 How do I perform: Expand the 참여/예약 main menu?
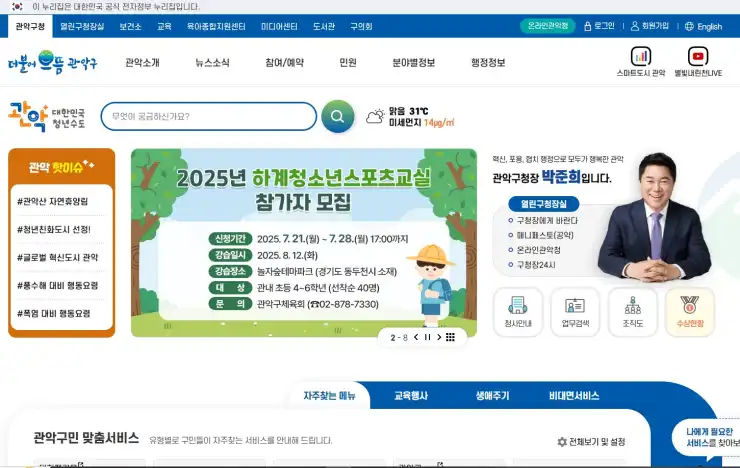285,62
